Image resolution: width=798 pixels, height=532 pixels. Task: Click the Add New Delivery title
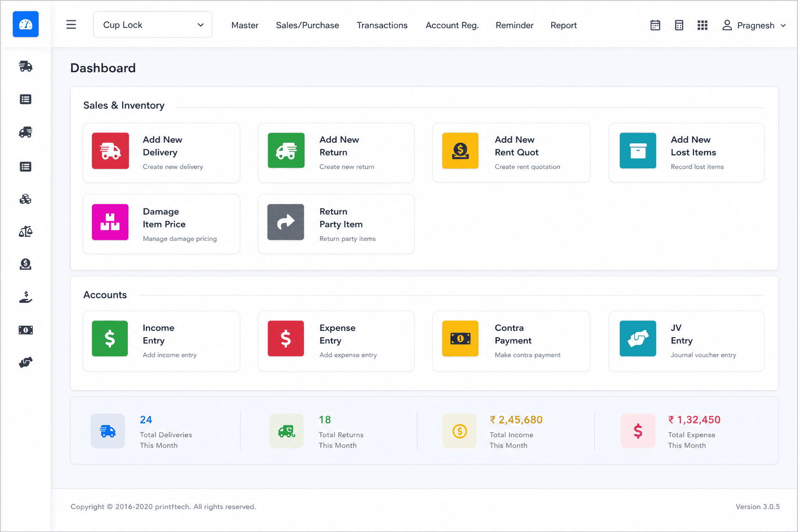point(163,146)
